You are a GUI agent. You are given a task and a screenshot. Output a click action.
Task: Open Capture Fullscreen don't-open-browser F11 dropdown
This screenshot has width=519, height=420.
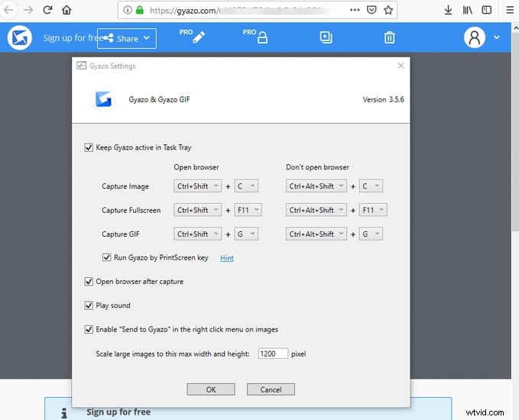point(373,210)
